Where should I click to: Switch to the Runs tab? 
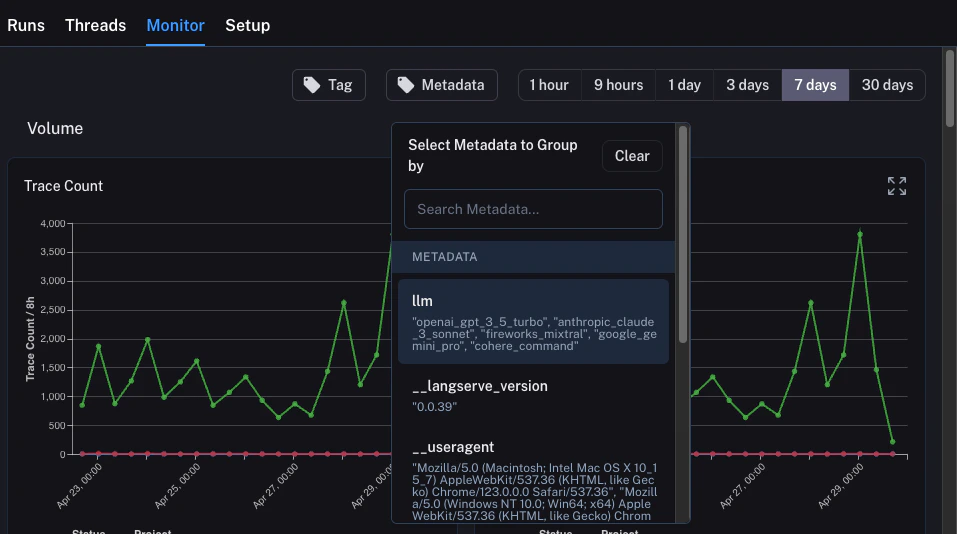[26, 25]
